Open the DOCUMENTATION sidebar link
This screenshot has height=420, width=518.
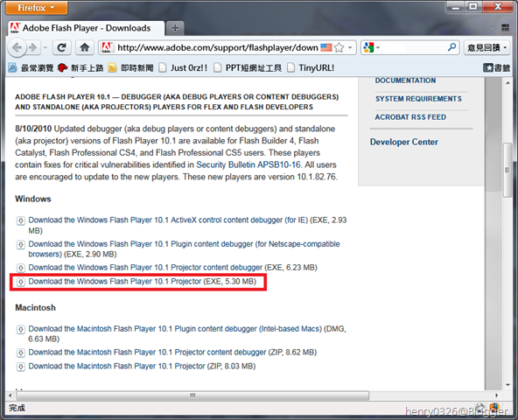coord(405,80)
